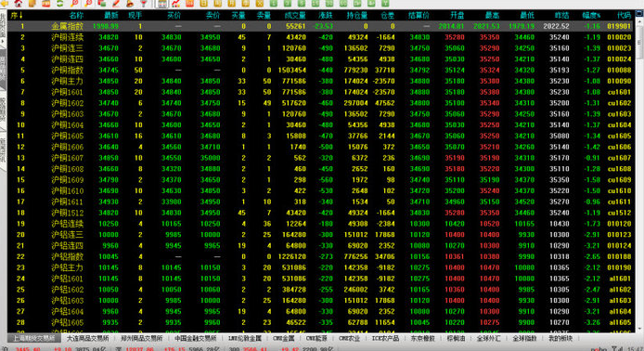Click the first magnifier zoom icon
644x351 pixels.
point(74,4)
